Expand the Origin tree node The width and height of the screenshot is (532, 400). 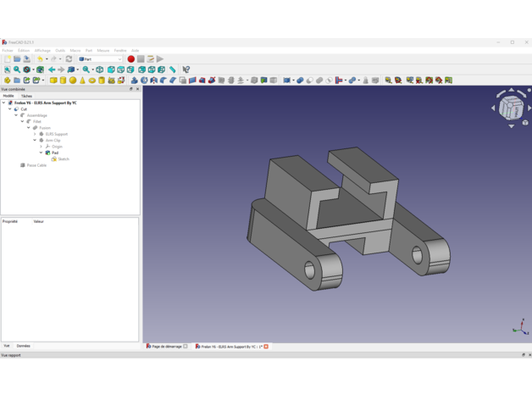click(x=41, y=147)
